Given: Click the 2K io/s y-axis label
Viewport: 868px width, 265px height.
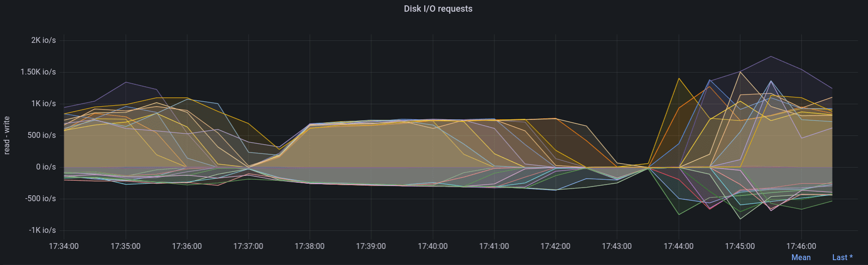Looking at the screenshot, I should tap(43, 40).
